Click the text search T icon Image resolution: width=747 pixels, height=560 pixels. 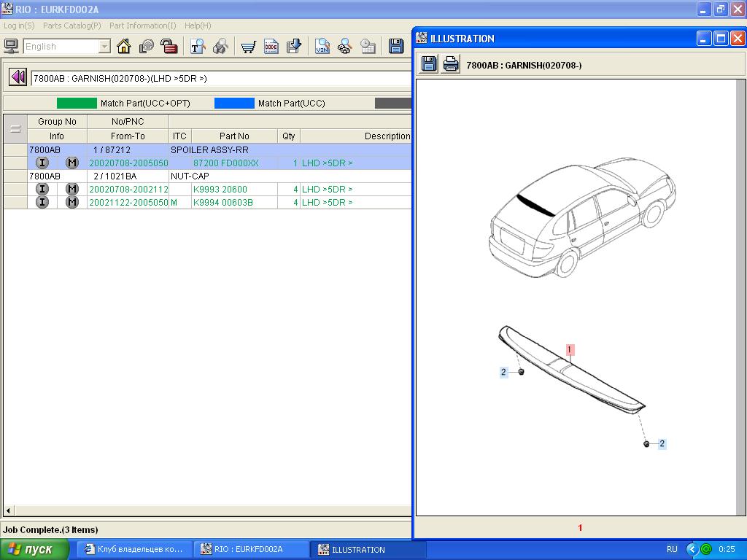point(198,47)
